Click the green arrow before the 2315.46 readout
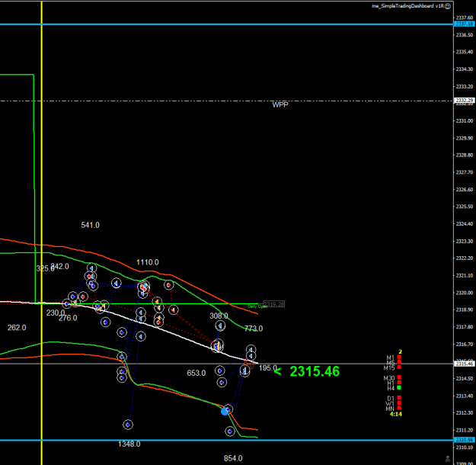The height and width of the screenshot is (465, 476). [277, 371]
